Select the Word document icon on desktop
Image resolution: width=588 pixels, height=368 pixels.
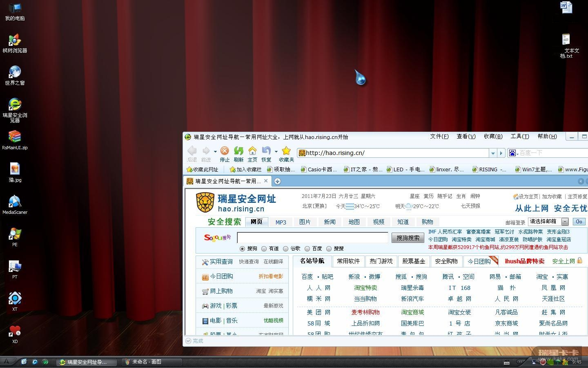point(566,7)
